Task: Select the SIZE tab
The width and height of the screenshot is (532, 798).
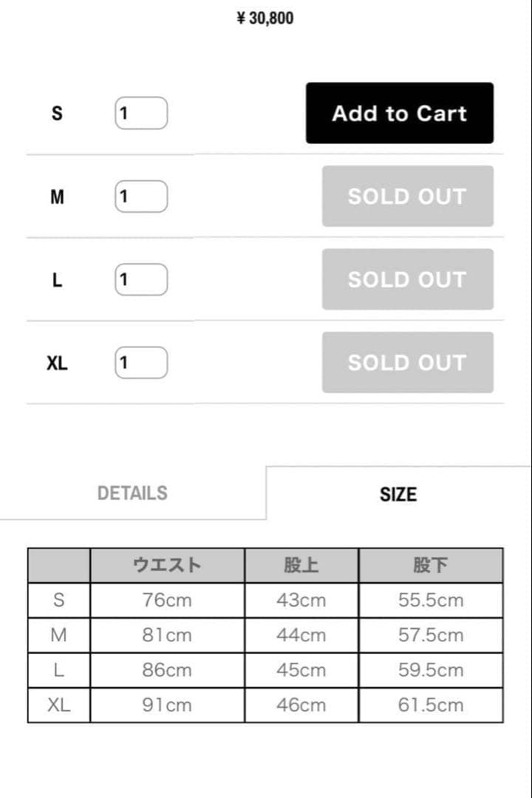Action: [x=398, y=494]
